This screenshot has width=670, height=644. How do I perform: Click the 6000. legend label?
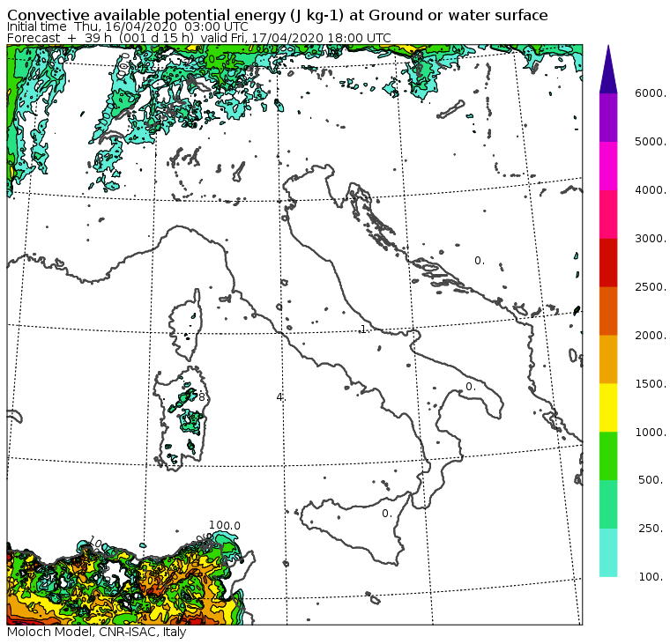click(650, 93)
